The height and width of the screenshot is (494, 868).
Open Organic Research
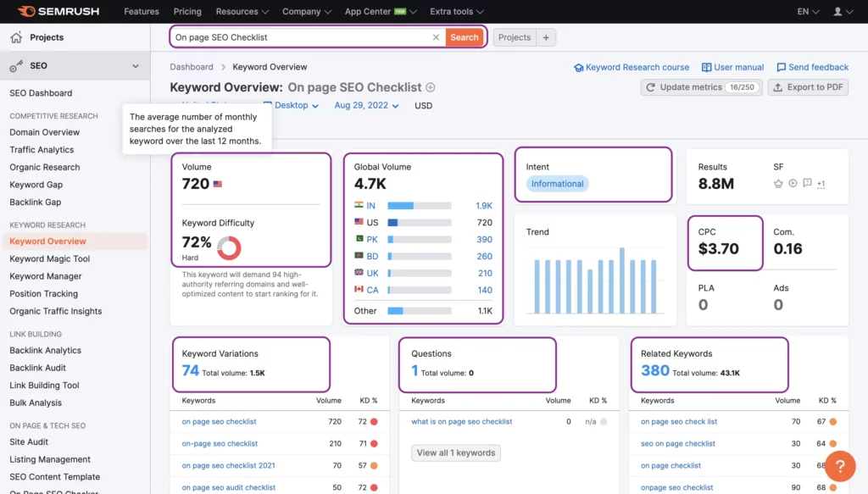tap(44, 167)
